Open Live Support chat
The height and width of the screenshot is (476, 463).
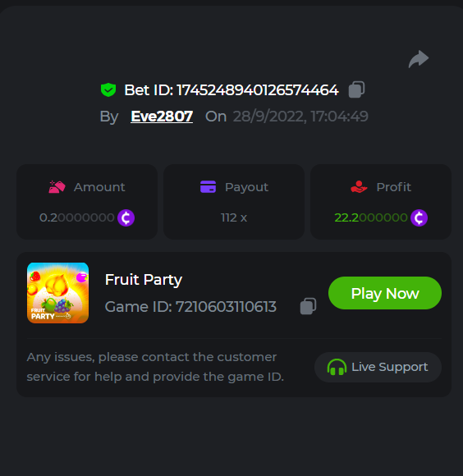(378, 367)
